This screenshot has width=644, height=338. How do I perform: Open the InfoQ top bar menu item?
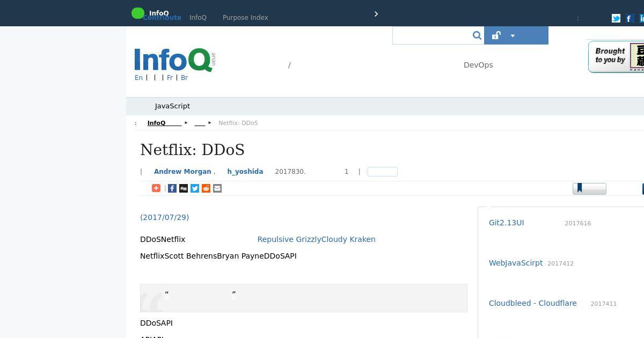click(x=198, y=18)
